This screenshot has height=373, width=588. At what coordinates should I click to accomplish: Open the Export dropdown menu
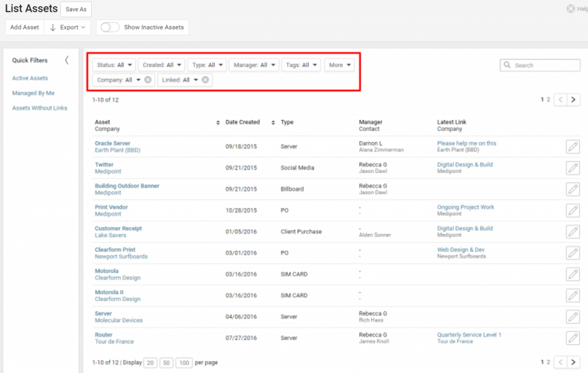[67, 27]
